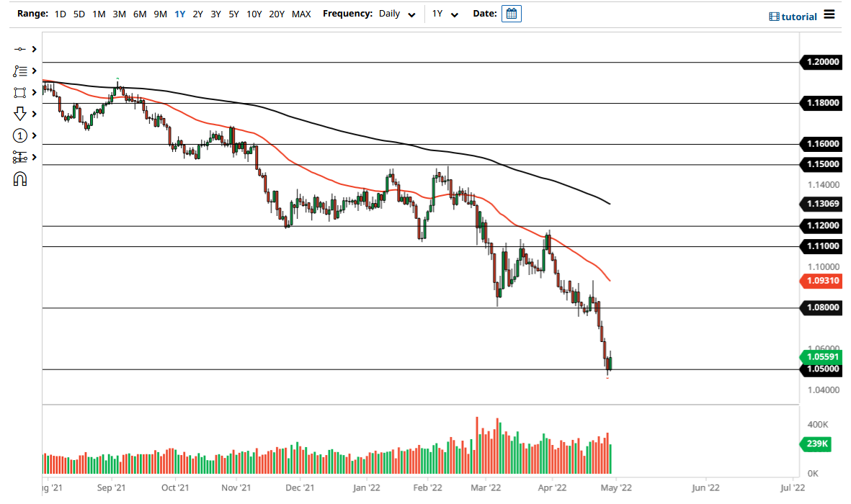
Task: Select the rectangle shape drawing tool
Action: tap(20, 92)
